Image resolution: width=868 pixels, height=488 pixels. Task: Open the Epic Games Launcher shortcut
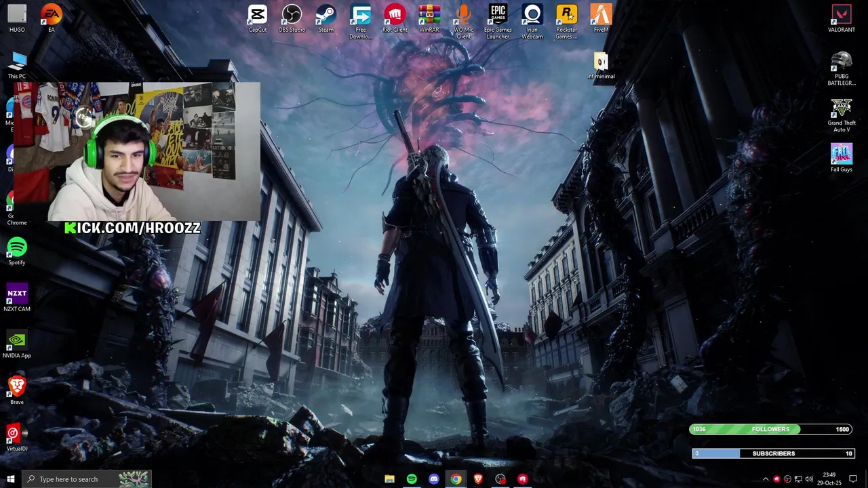498,22
